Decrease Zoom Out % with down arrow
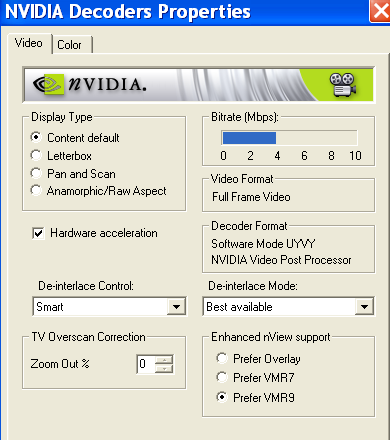Viewport: 390px width, 440px height. [x=164, y=368]
